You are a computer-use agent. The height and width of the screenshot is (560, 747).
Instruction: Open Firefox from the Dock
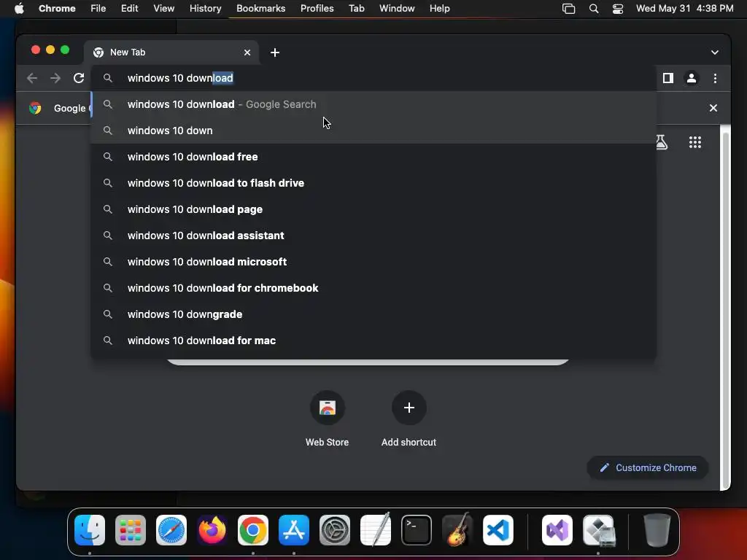tap(212, 530)
